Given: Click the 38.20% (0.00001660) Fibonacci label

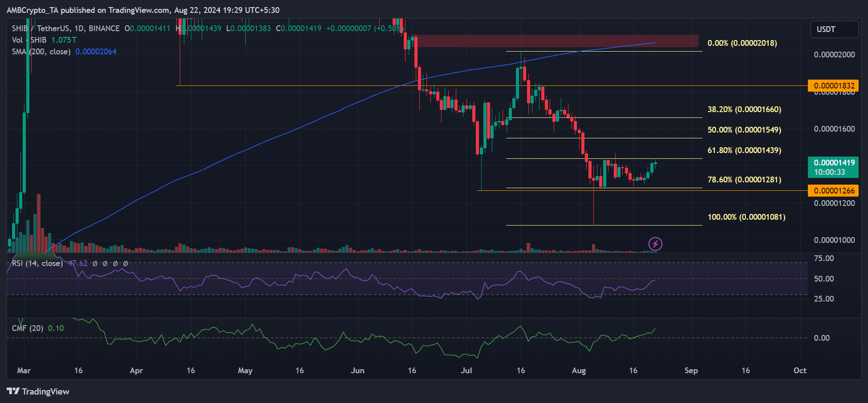Looking at the screenshot, I should (x=744, y=109).
